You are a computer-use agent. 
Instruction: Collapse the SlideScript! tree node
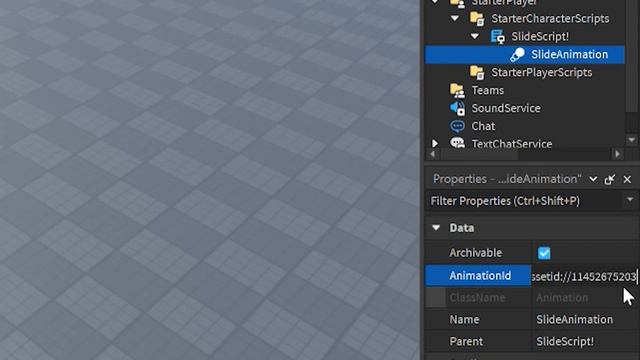[475, 36]
